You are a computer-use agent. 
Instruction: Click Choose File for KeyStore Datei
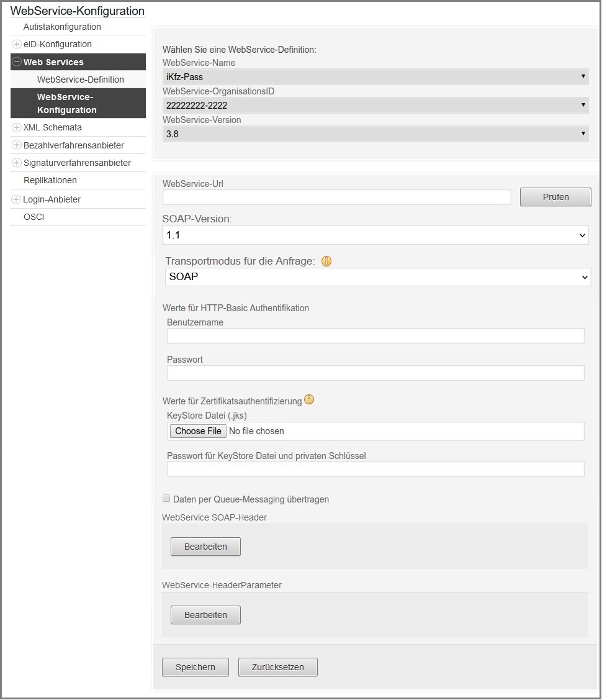pos(198,431)
